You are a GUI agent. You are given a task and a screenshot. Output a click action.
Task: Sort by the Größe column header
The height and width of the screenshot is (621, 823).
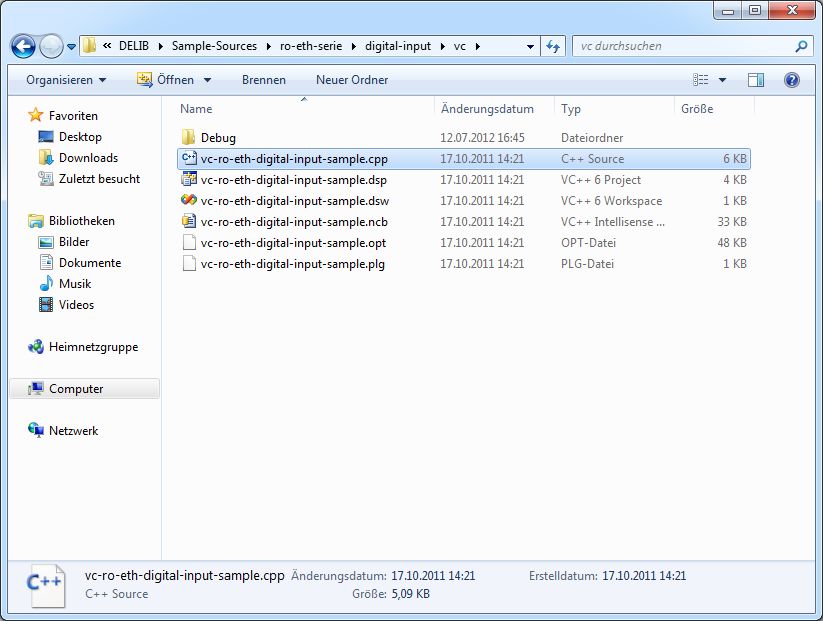click(x=697, y=109)
